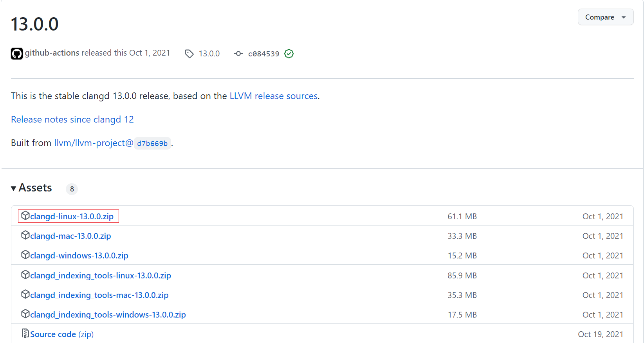Download clangd-linux-13.0.0.zip
644x343 pixels.
(72, 217)
